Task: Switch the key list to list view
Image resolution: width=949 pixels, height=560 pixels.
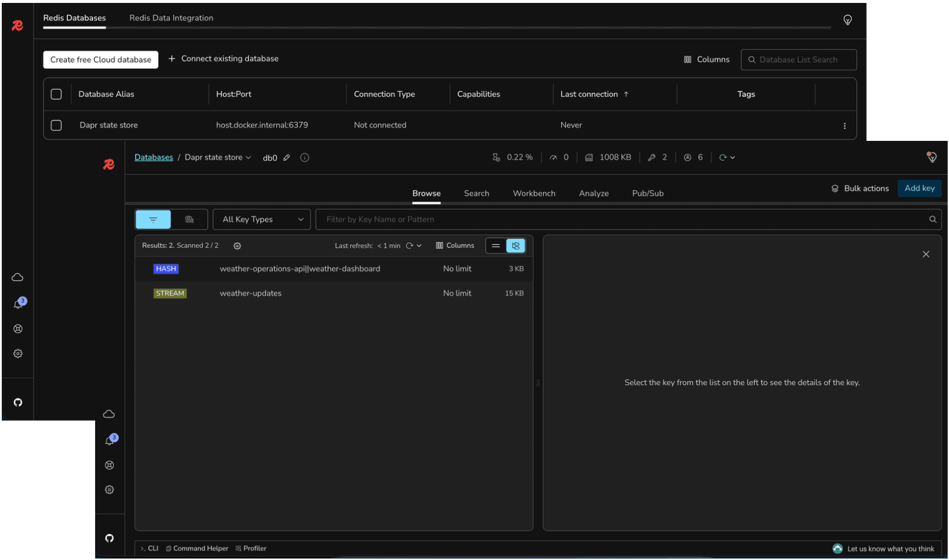Action: click(496, 246)
